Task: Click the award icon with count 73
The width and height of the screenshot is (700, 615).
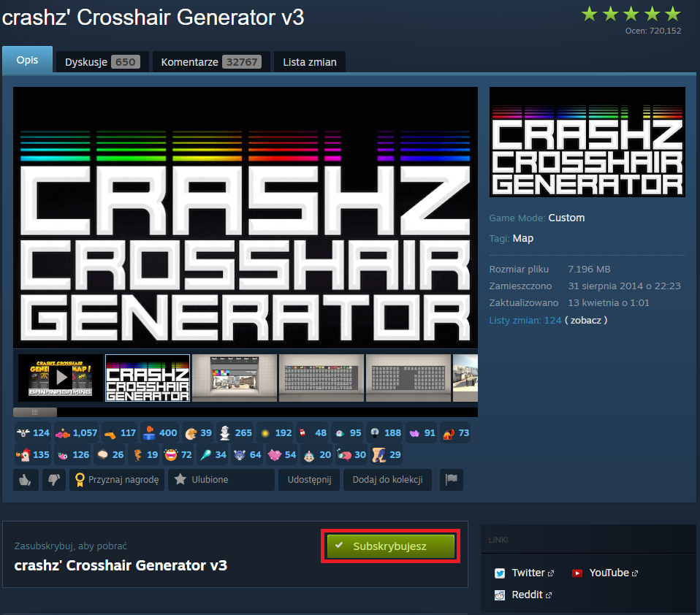Action: pos(455,432)
